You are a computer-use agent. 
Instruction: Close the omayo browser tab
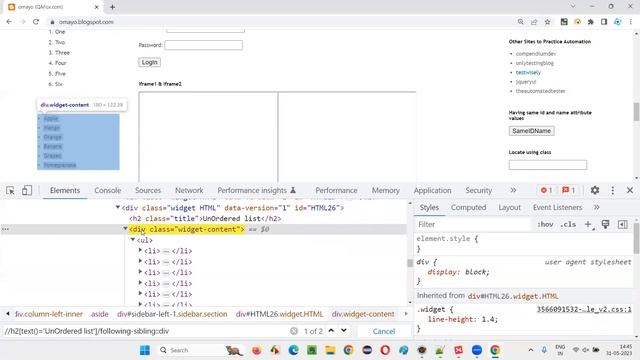click(97, 7)
